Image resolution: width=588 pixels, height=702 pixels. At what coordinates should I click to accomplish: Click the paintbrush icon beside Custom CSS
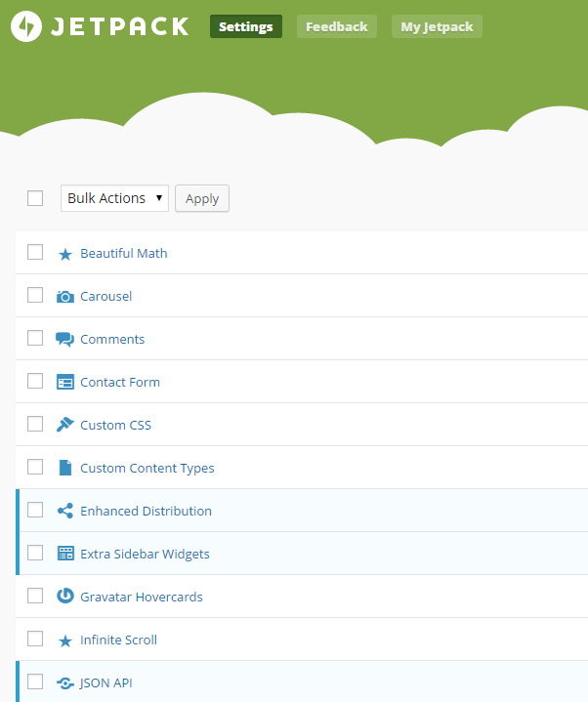coord(64,425)
